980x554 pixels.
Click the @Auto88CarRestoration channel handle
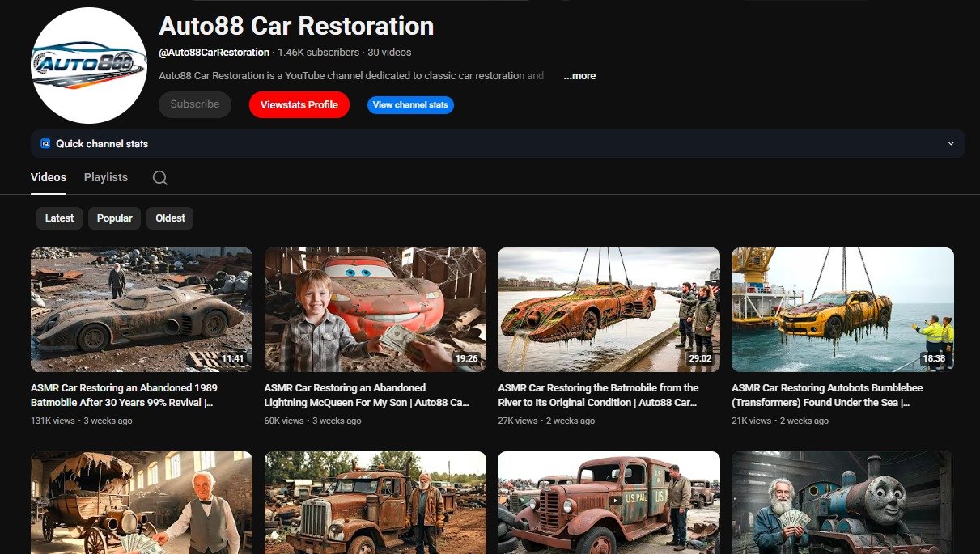click(214, 53)
